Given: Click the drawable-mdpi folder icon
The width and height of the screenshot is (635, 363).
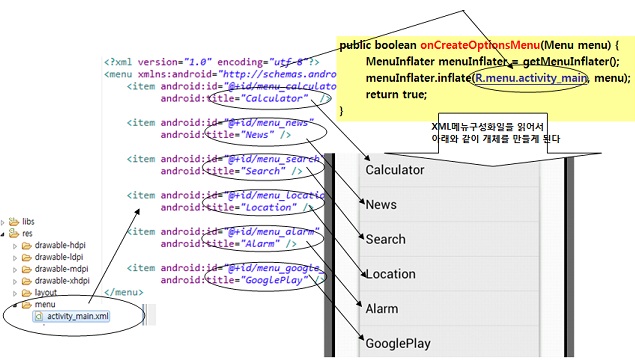Looking at the screenshot, I should (27, 269).
